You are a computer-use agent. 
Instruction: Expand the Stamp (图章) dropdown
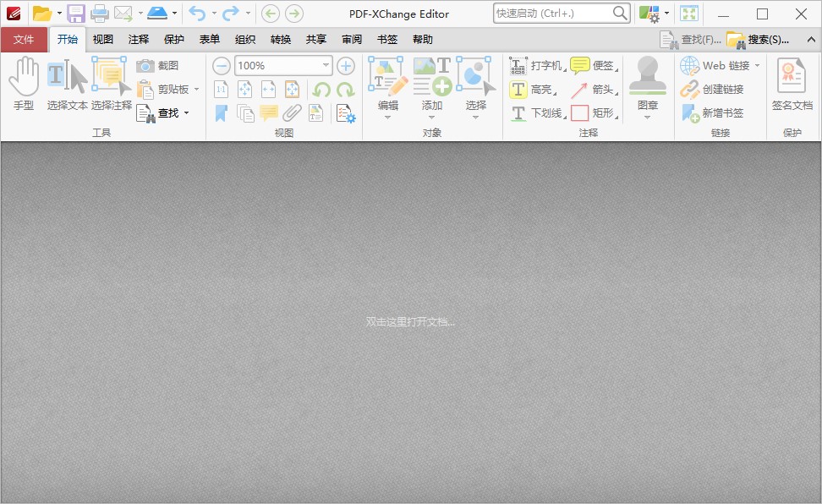click(648, 117)
